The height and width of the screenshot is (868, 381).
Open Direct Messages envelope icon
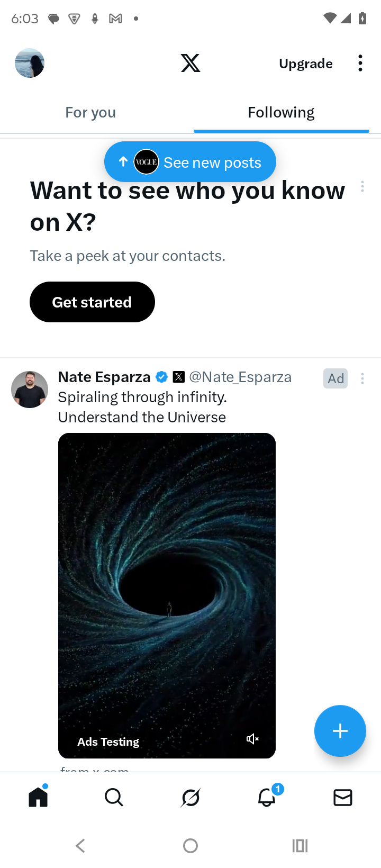coord(343,797)
